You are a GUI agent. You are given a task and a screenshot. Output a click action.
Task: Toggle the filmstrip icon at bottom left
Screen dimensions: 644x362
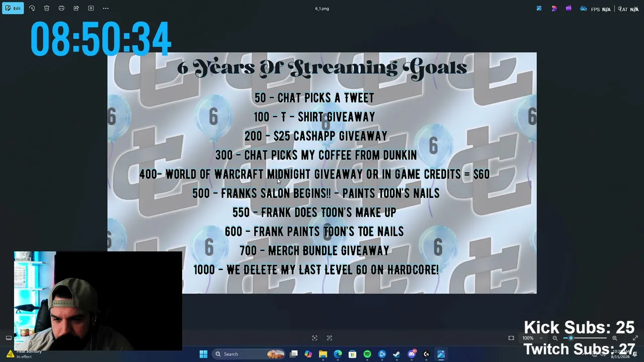(9, 338)
